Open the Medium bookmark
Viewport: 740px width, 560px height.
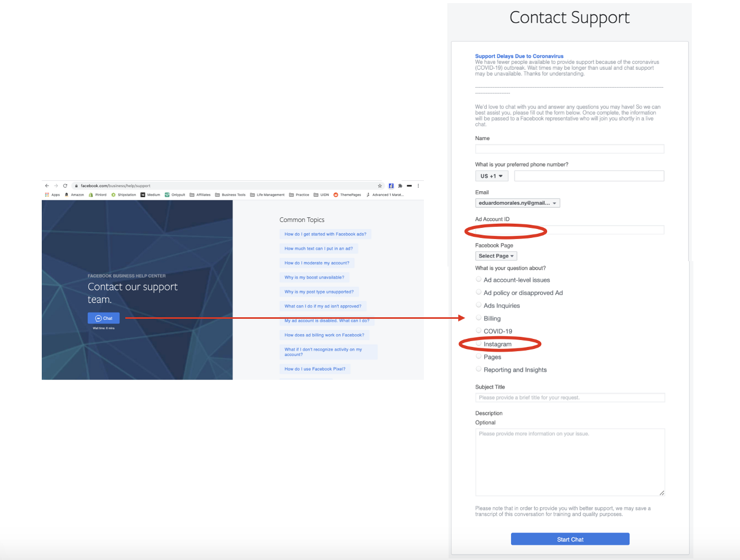(150, 195)
